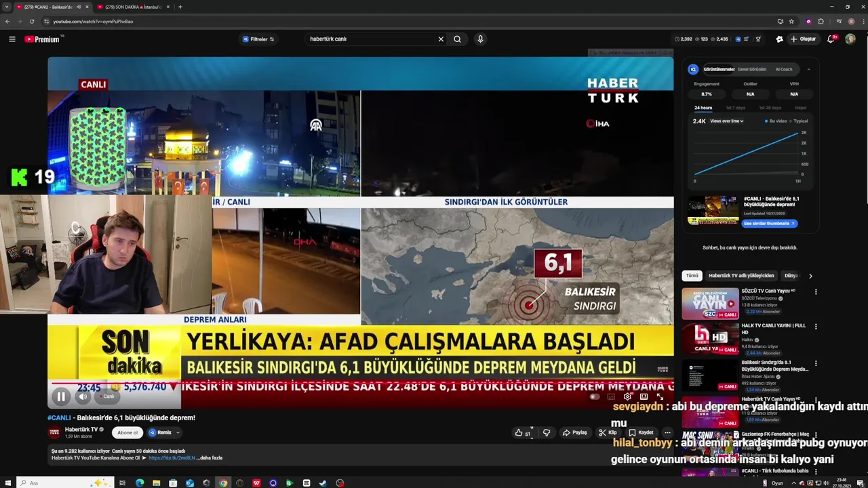Open Microsoft Edge from taskbar
Viewport: 868px width, 488px height.
pyautogui.click(x=140, y=483)
